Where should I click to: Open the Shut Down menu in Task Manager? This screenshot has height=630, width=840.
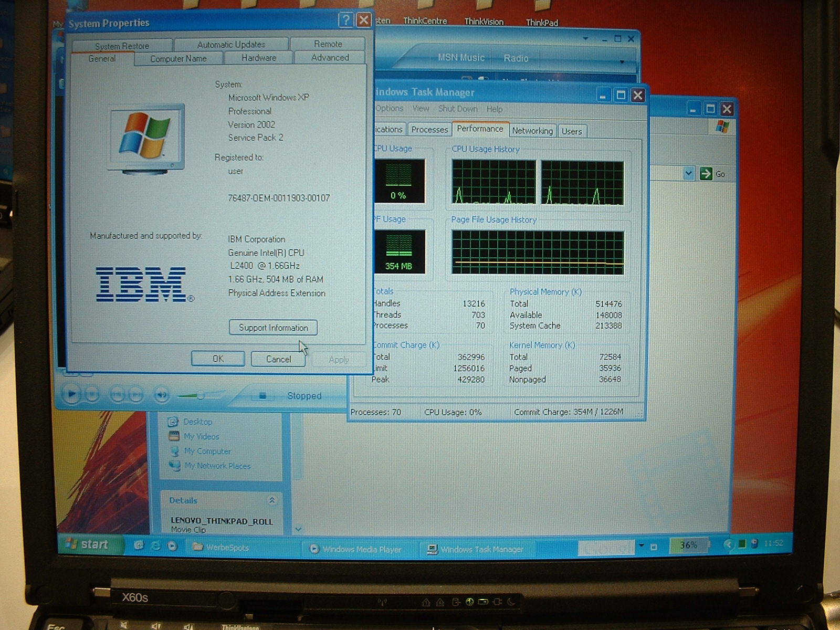pos(458,109)
